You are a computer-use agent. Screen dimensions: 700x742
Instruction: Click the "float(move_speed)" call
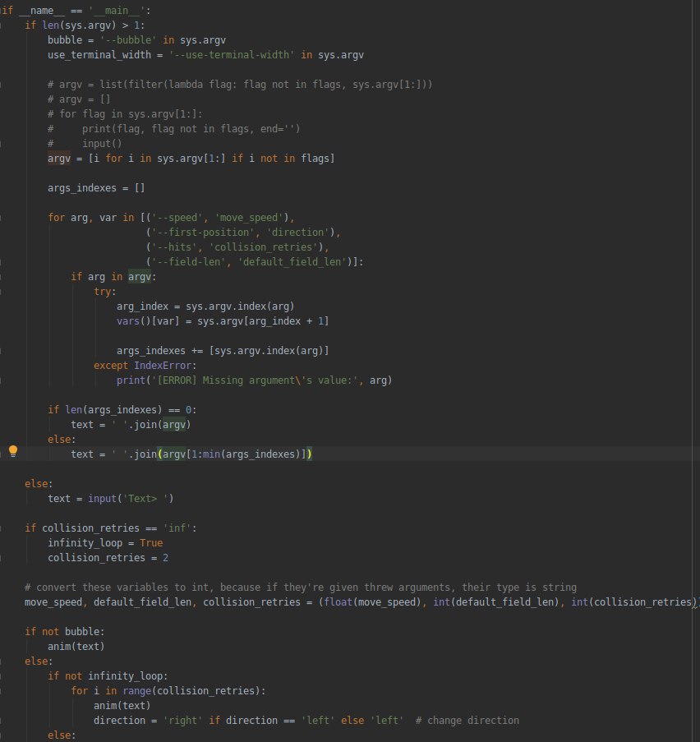pos(372,602)
